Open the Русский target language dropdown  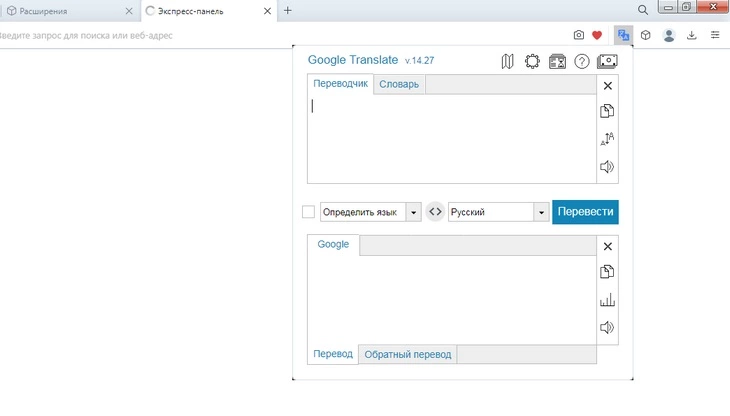click(499, 212)
